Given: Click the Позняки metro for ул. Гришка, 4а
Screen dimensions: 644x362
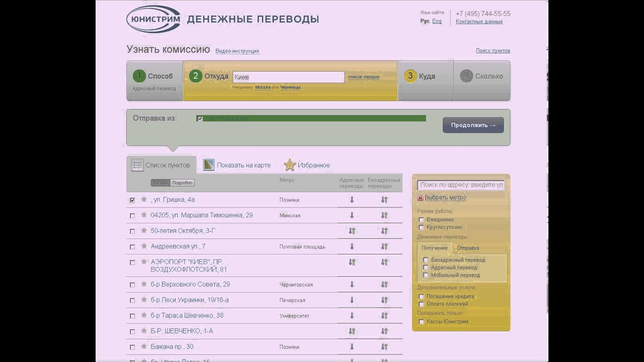Looking at the screenshot, I should coord(289,200).
